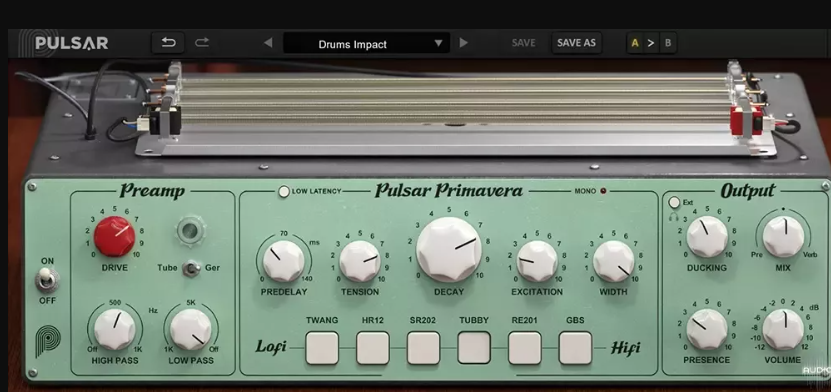Go to previous preset with left arrow

pyautogui.click(x=268, y=43)
